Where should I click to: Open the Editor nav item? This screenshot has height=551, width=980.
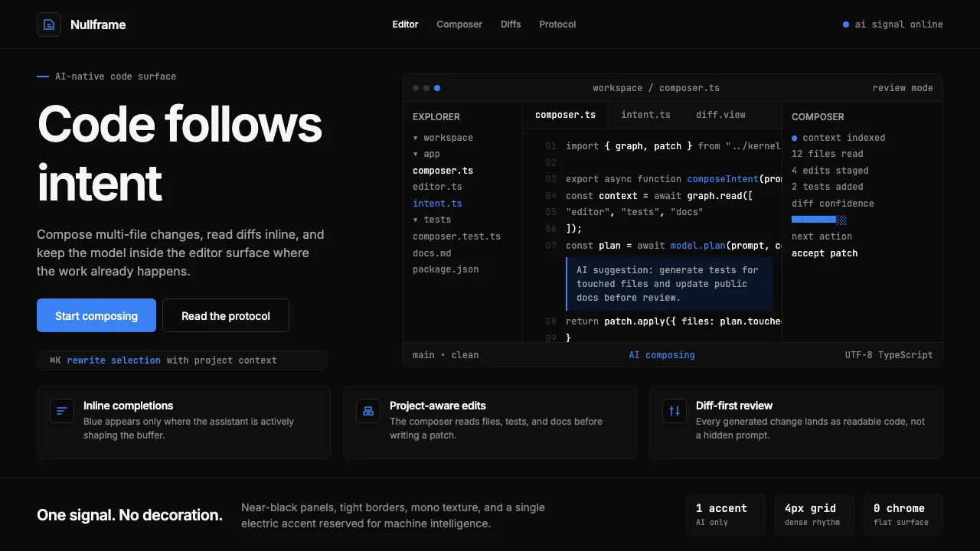(x=405, y=24)
